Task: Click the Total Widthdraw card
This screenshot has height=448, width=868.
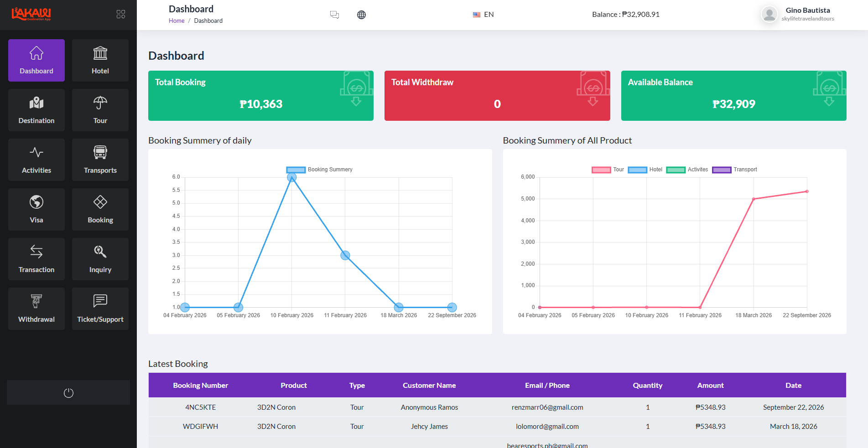Action: [x=497, y=96]
